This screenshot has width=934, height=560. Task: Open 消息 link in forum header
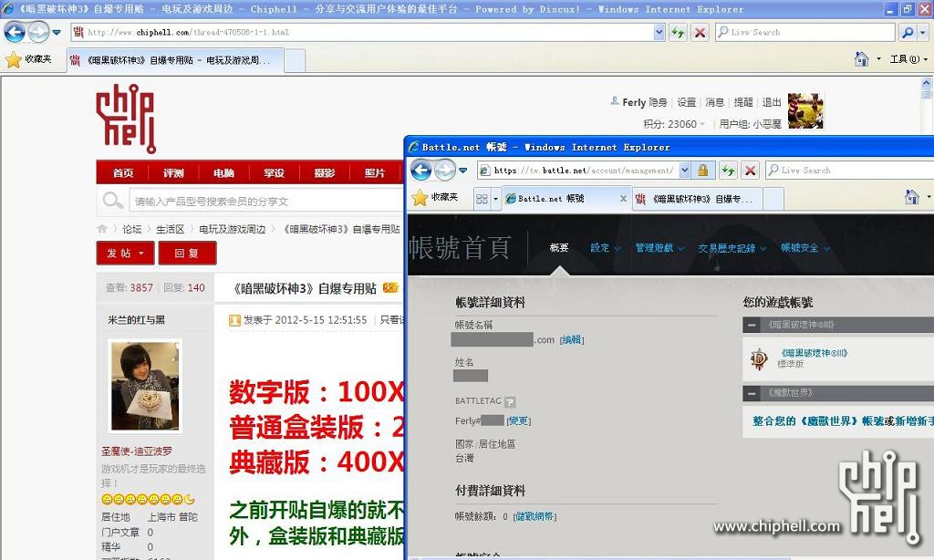715,102
